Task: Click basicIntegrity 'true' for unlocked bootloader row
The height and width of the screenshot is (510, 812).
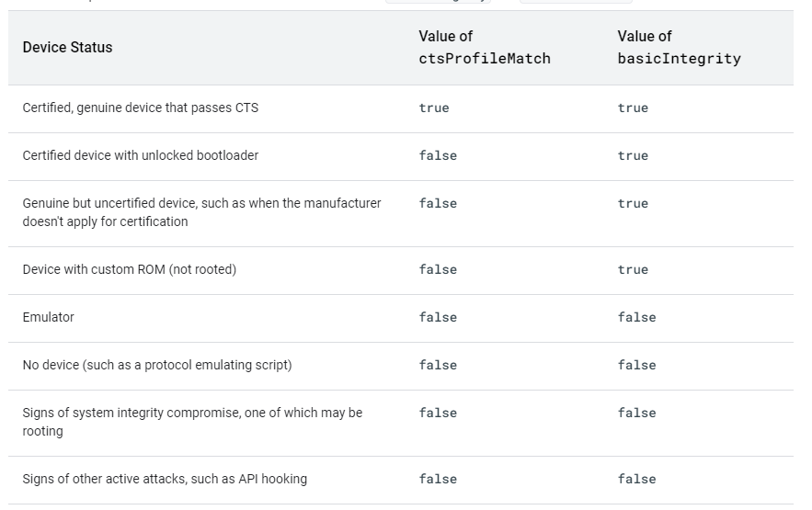Action: tap(633, 156)
